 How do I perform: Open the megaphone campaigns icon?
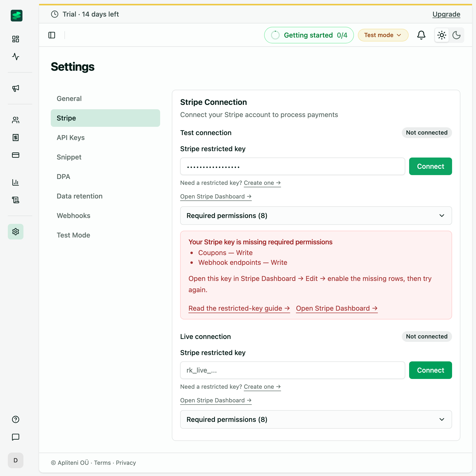click(16, 88)
